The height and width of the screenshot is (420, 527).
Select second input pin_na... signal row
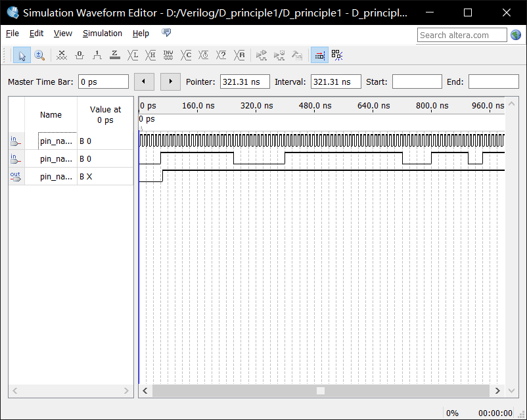(x=71, y=158)
